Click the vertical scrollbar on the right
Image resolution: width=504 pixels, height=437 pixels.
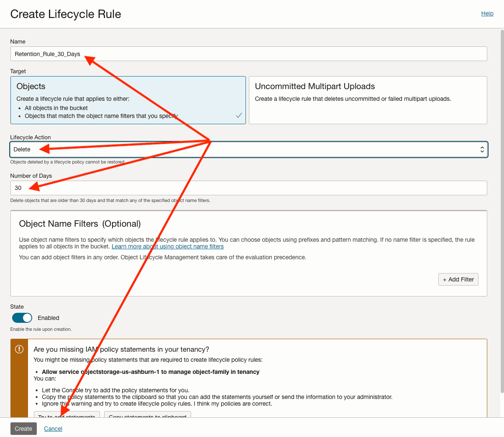(501, 209)
